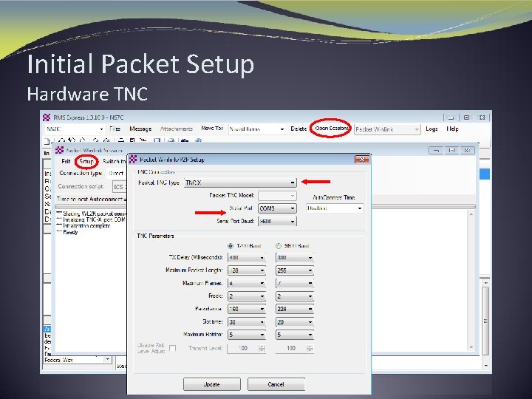Click the RMS Express title bar icon
Viewport: 532px width, 399px height.
(47, 117)
